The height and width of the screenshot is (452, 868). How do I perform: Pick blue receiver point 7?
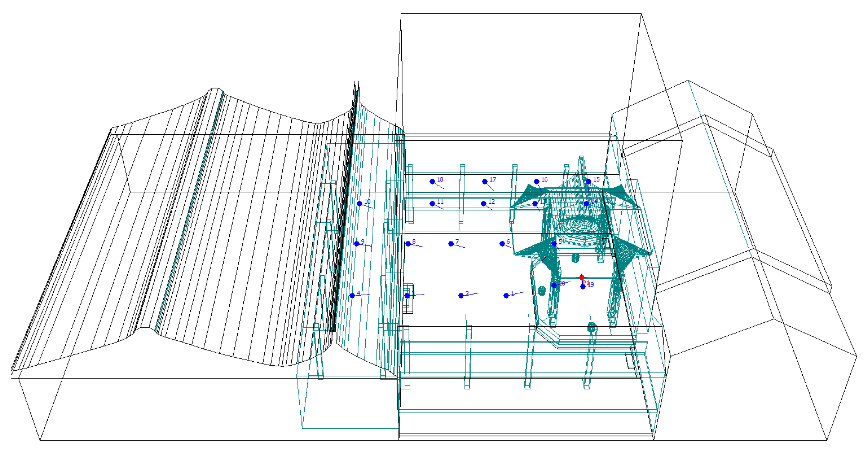[451, 244]
